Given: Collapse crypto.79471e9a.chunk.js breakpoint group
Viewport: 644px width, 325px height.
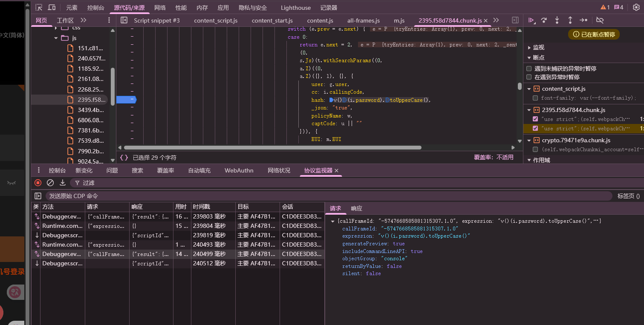Looking at the screenshot, I should (529, 140).
